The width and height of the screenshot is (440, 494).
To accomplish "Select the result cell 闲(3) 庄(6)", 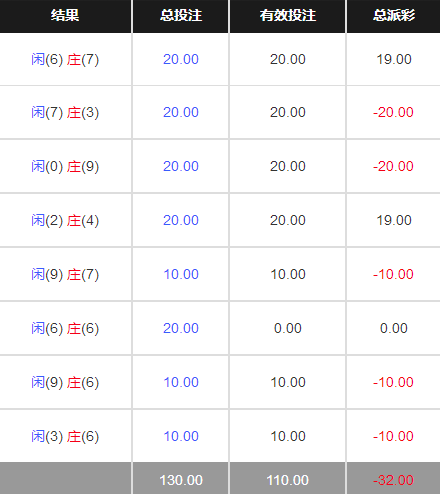I will (65, 437).
